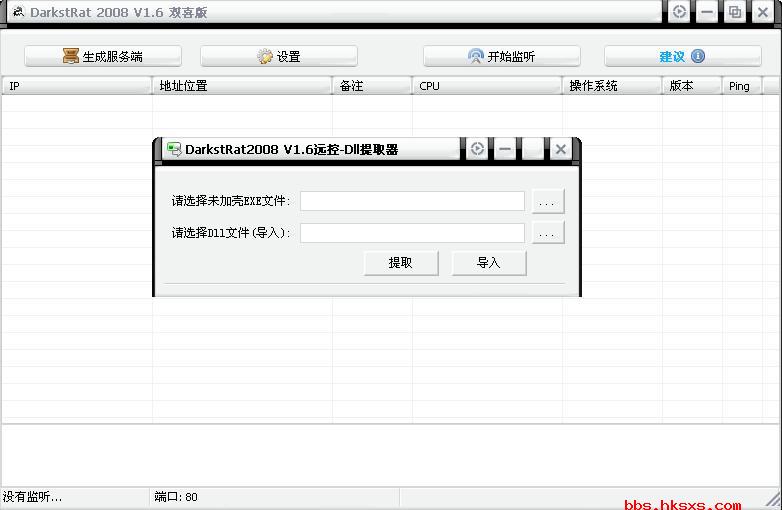Sort by CPU column header

(x=487, y=86)
